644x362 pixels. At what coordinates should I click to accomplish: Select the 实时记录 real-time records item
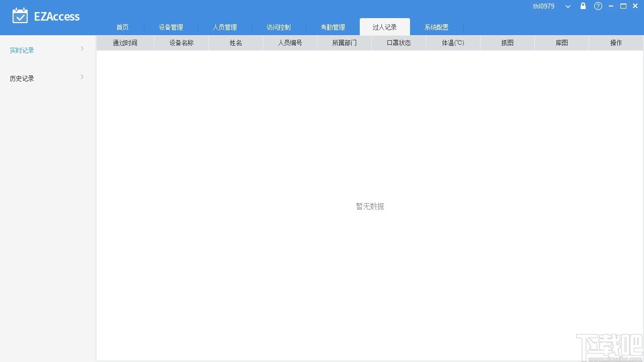[x=22, y=50]
